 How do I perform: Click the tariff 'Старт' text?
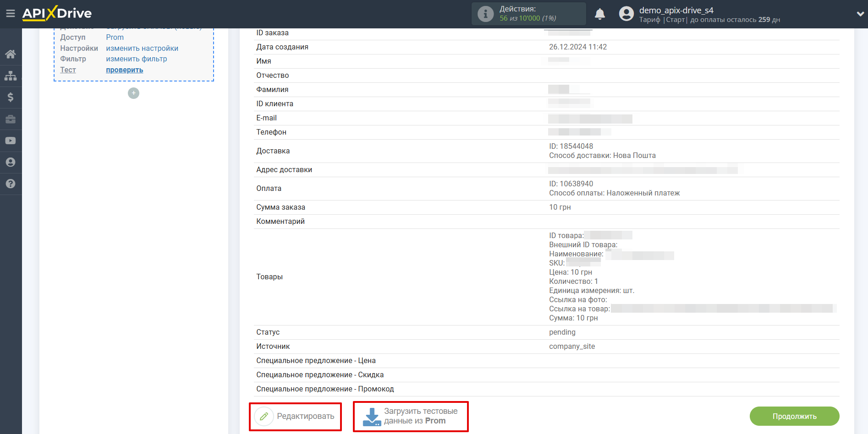click(676, 20)
